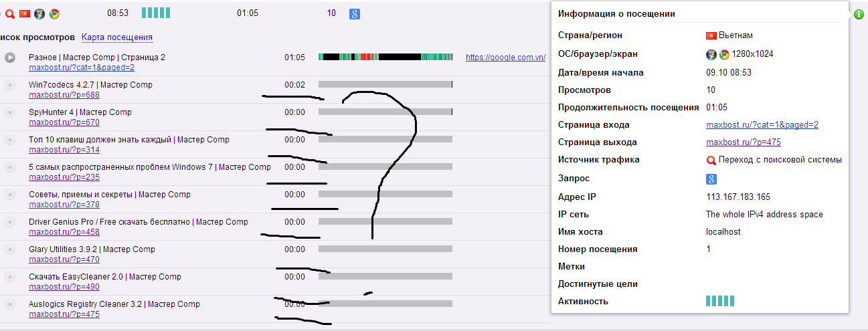Click the activity bars in the 'Активность' panel row
868x331 pixels.
[720, 301]
